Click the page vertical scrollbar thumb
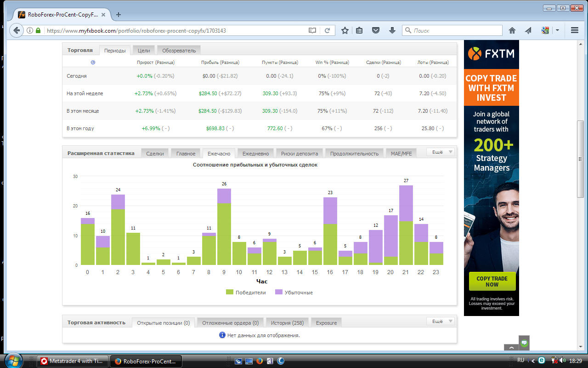Screen dimensions: 588x368 [581, 159]
